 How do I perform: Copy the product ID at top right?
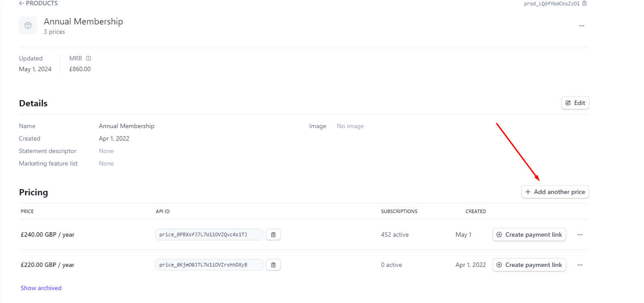point(584,4)
